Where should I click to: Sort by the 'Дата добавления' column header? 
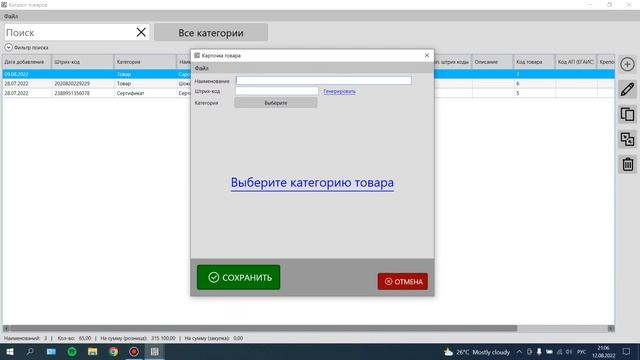27,62
